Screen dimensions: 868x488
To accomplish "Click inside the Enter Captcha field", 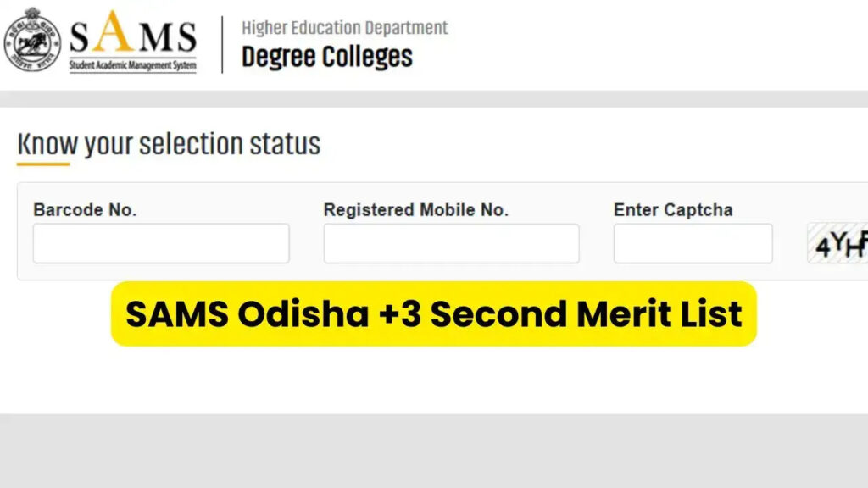I will pos(692,243).
